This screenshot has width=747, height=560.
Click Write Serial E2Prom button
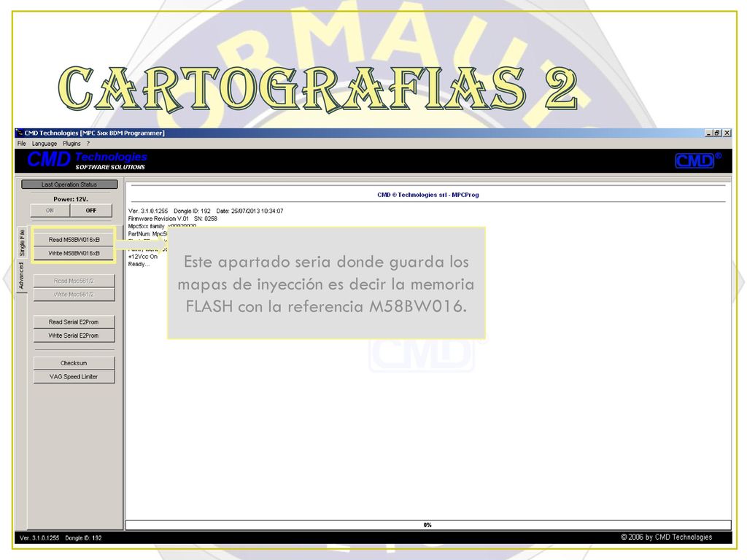click(x=74, y=335)
